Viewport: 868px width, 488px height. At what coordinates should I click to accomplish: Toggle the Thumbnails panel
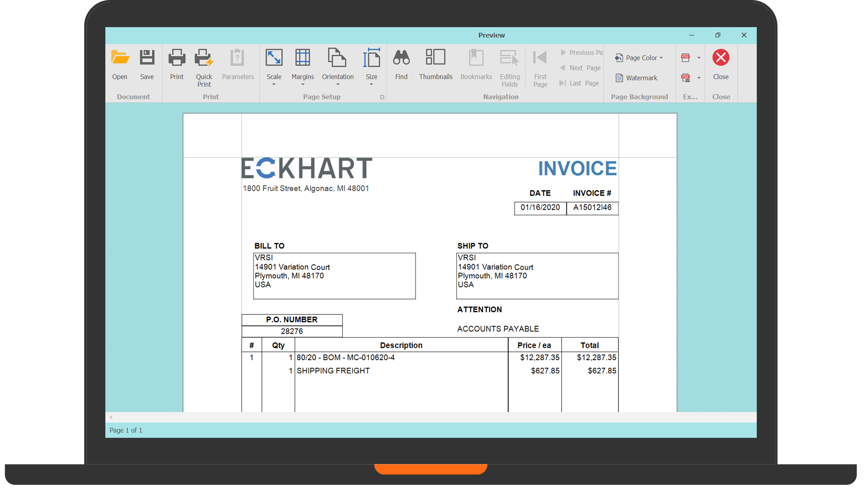(x=435, y=58)
